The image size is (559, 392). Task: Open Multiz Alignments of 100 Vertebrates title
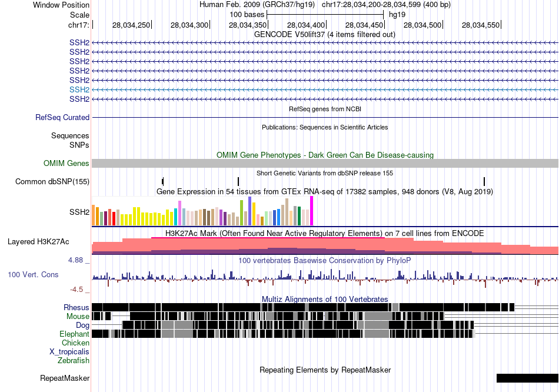click(x=325, y=299)
